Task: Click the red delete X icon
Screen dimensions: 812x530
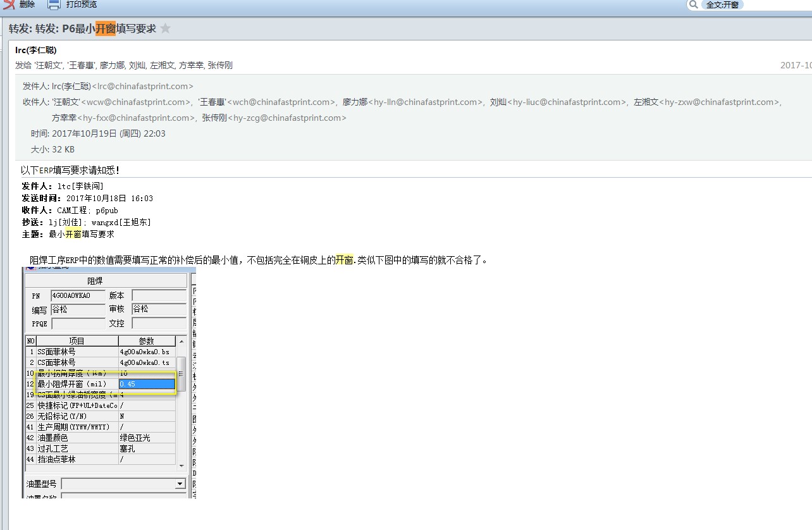Action: tap(8, 4)
